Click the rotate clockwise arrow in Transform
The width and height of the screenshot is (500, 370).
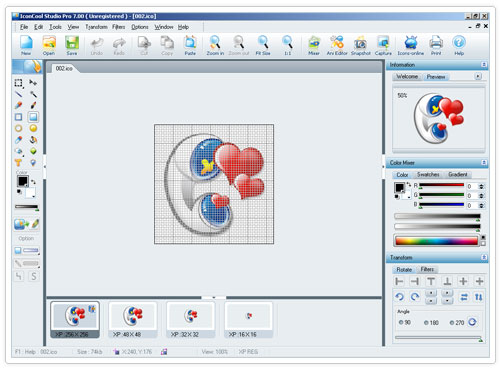click(x=415, y=296)
